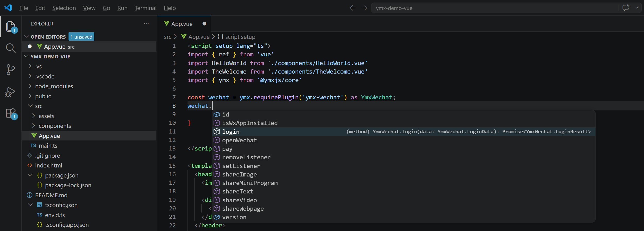Screen dimensions: 644x231
Task: Click the icon beside pay suggestion
Action: tap(217, 149)
